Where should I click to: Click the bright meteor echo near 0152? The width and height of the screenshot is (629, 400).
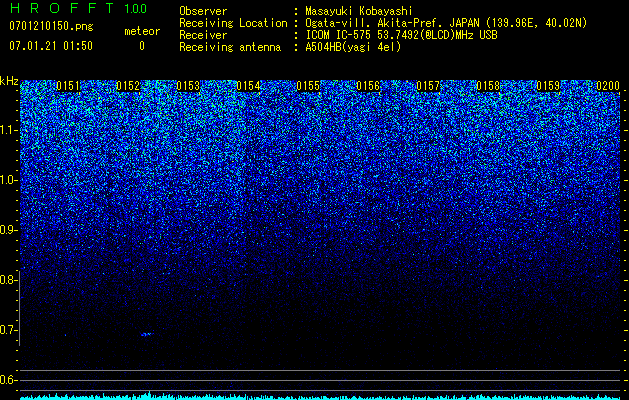coord(146,334)
